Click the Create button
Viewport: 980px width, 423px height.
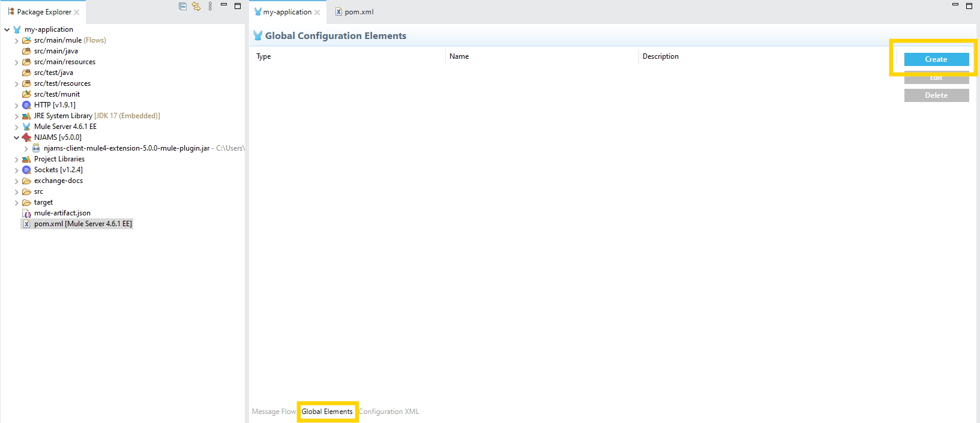click(936, 59)
